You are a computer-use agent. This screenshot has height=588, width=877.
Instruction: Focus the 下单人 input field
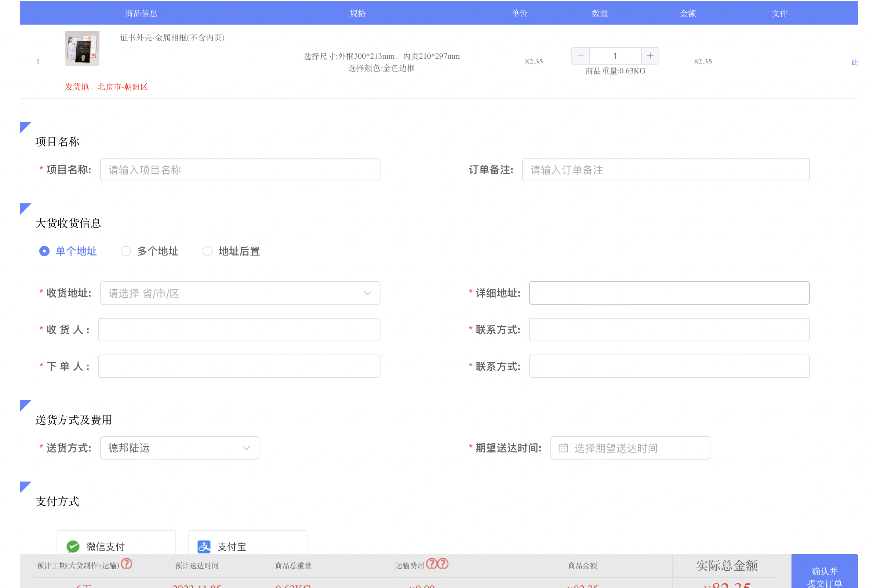pyautogui.click(x=239, y=366)
